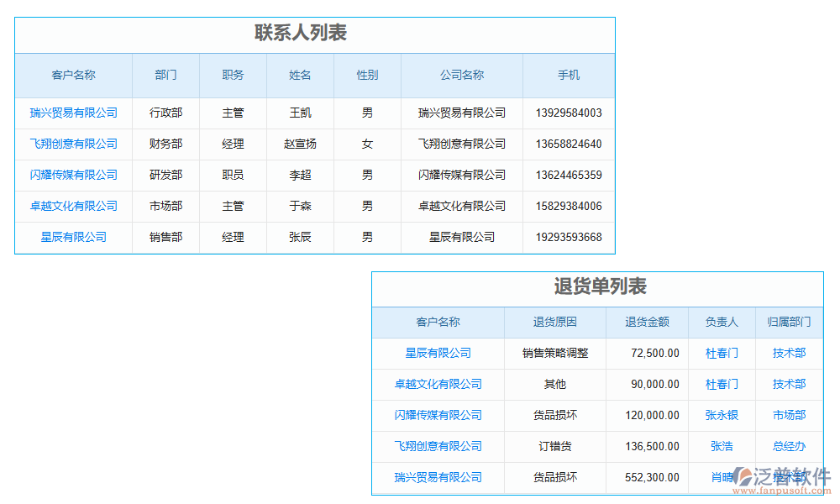Click 卓越文化有限公司 link in 退货单列表
Viewport: 840px width, 504px height.
(438, 384)
